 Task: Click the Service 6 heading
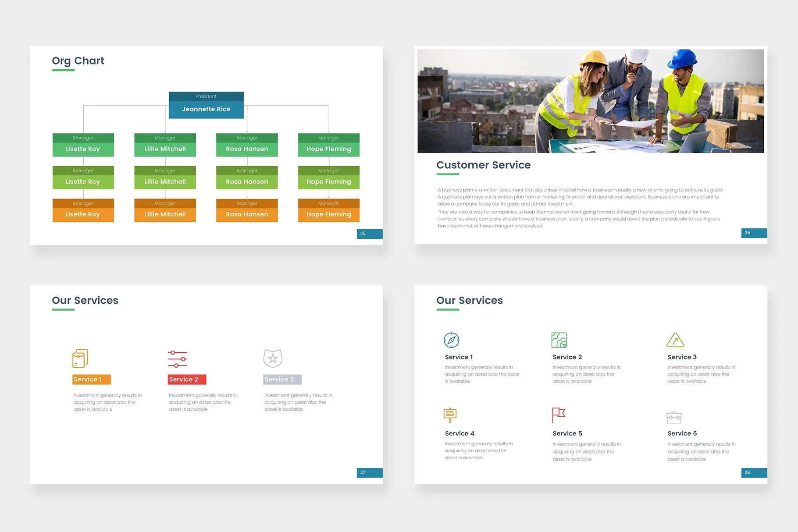pos(682,433)
